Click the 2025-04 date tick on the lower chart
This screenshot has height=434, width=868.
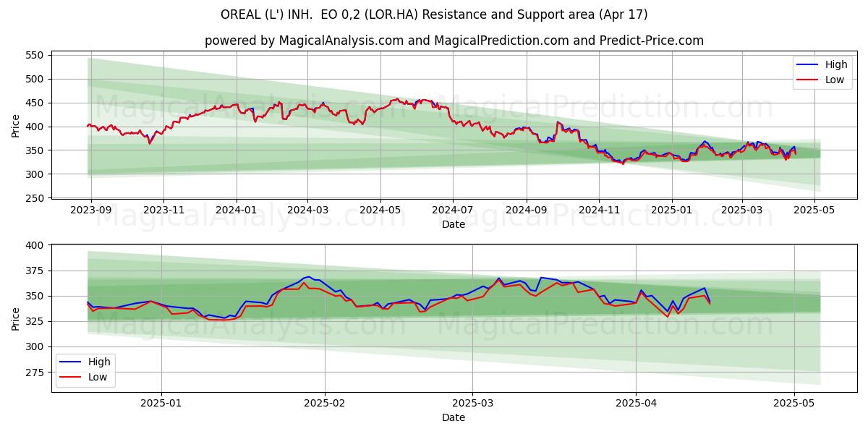pos(636,404)
